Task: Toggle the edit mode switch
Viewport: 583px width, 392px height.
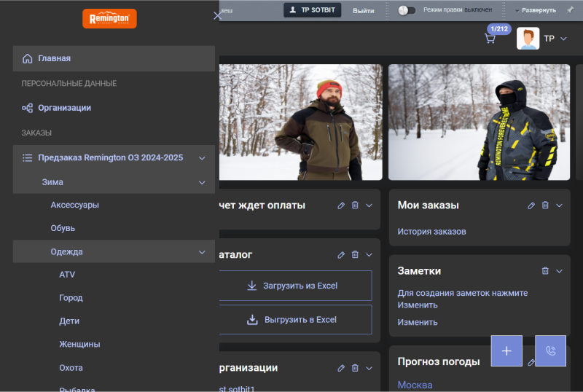Action: [407, 10]
